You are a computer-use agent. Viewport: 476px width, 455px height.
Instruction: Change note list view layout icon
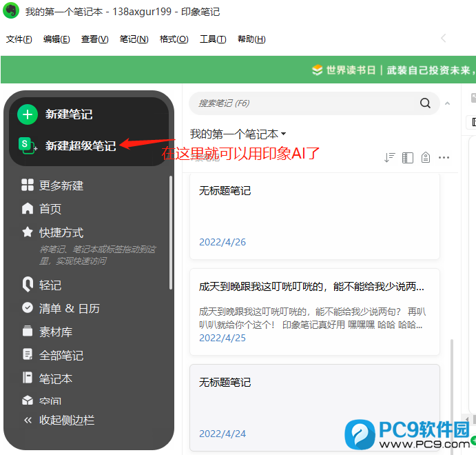coord(407,157)
